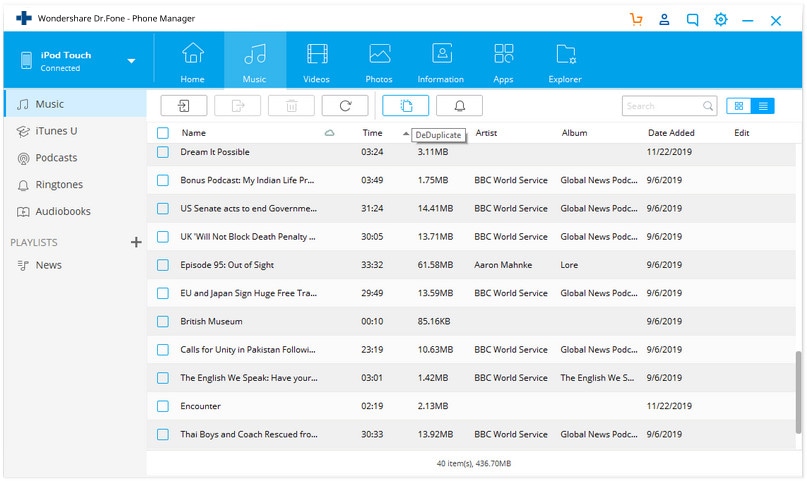Click the cloud icon in the header
This screenshot has height=481, width=807.
[329, 133]
